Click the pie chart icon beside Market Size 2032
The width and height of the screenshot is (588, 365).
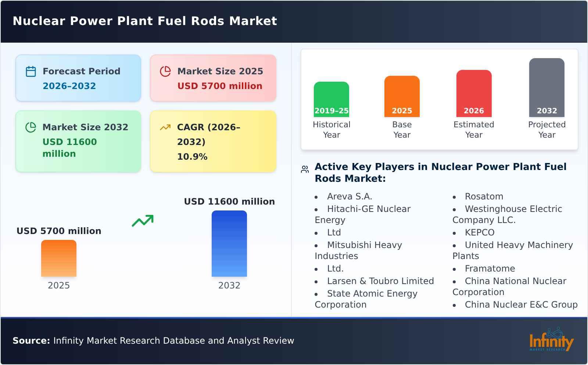[x=31, y=127]
